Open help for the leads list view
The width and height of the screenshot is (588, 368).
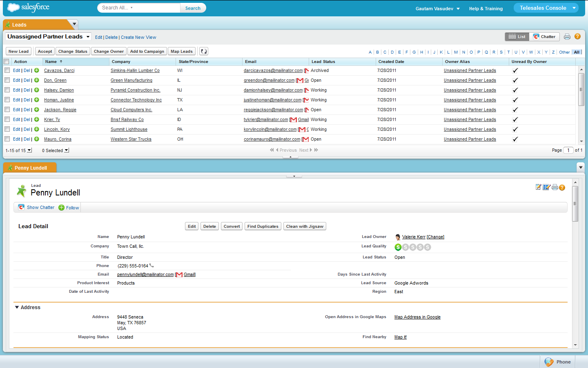click(577, 36)
